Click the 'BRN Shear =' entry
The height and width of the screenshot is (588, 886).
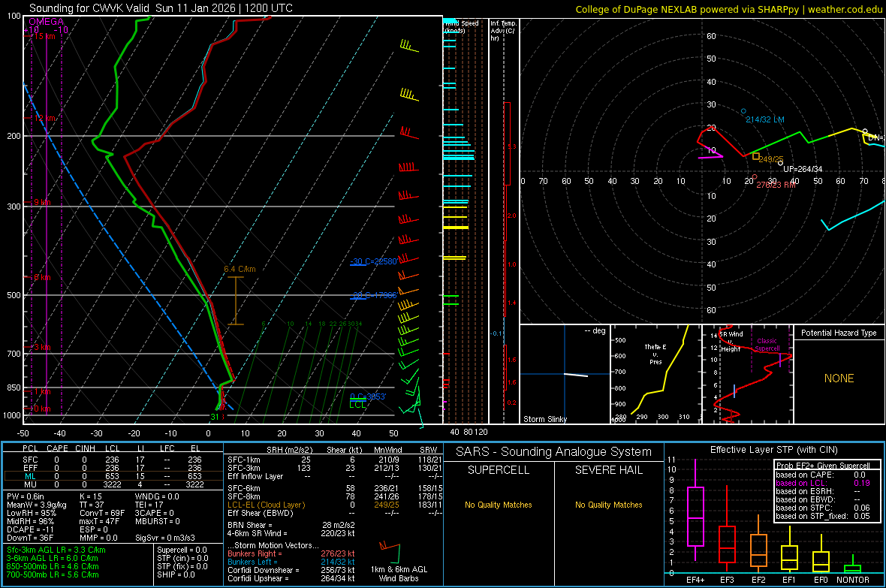click(250, 525)
